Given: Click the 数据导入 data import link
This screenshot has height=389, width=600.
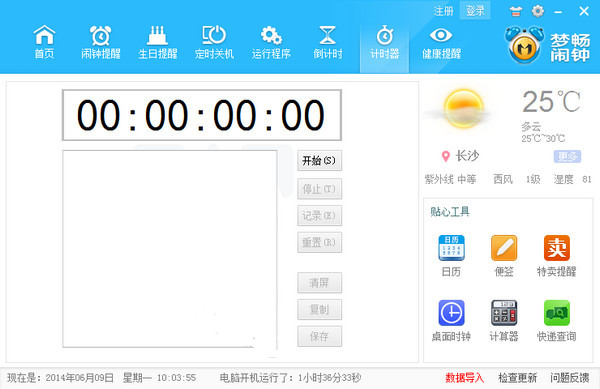Looking at the screenshot, I should [465, 378].
